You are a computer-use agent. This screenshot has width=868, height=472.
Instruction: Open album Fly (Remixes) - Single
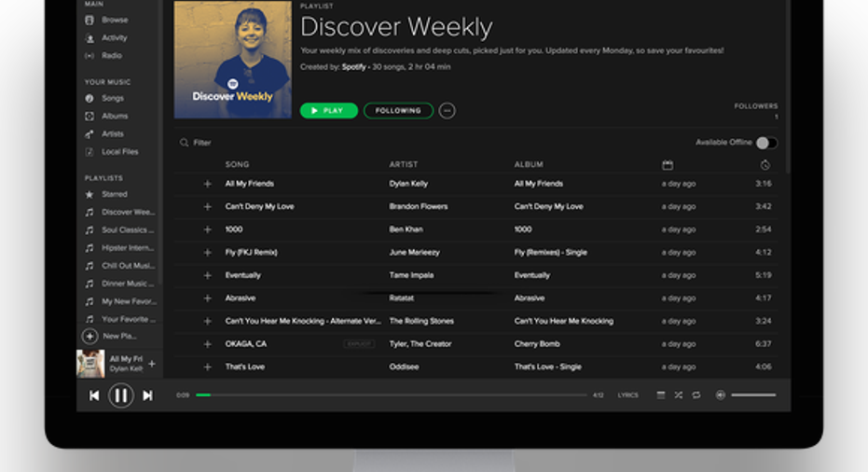click(551, 252)
